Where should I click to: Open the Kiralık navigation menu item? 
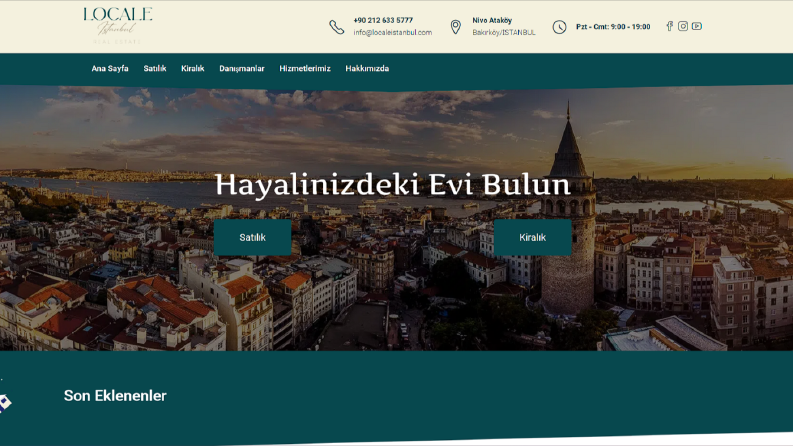pos(193,68)
